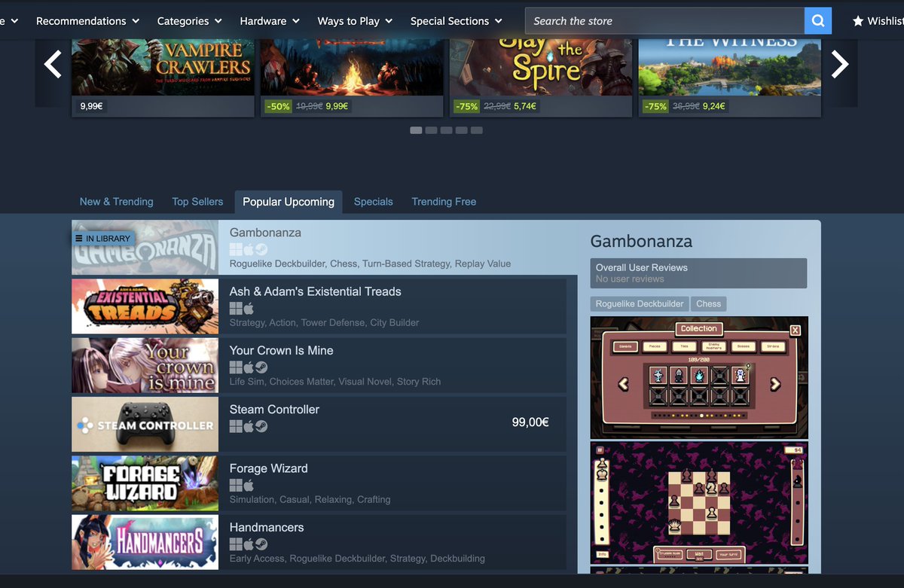The width and height of the screenshot is (904, 588).
Task: Click the Existential Treads thumbnail image
Action: pos(145,306)
